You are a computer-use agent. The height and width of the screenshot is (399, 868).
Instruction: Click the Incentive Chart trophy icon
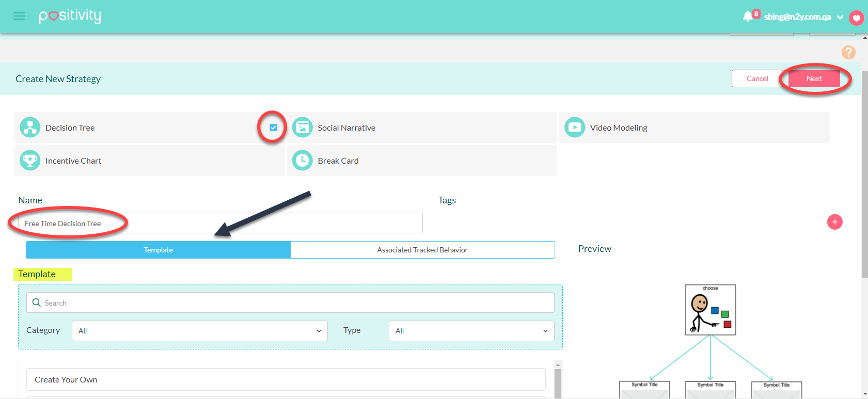click(x=30, y=161)
